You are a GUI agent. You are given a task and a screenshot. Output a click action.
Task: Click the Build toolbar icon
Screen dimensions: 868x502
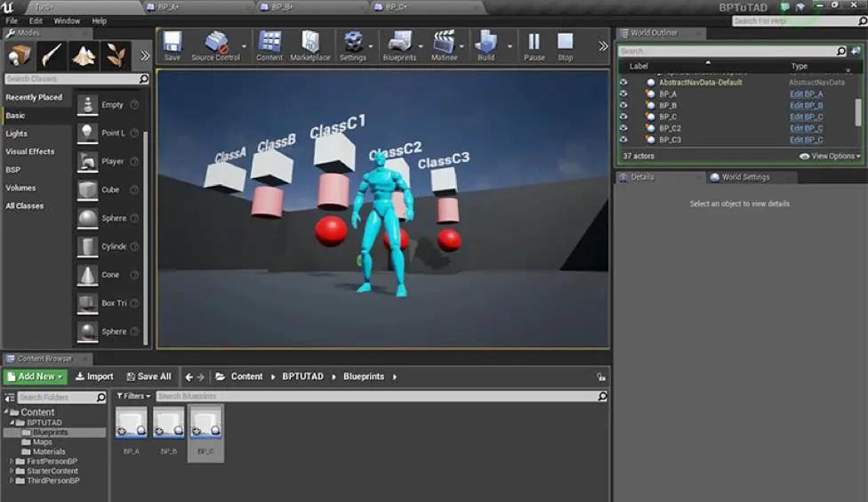(486, 45)
